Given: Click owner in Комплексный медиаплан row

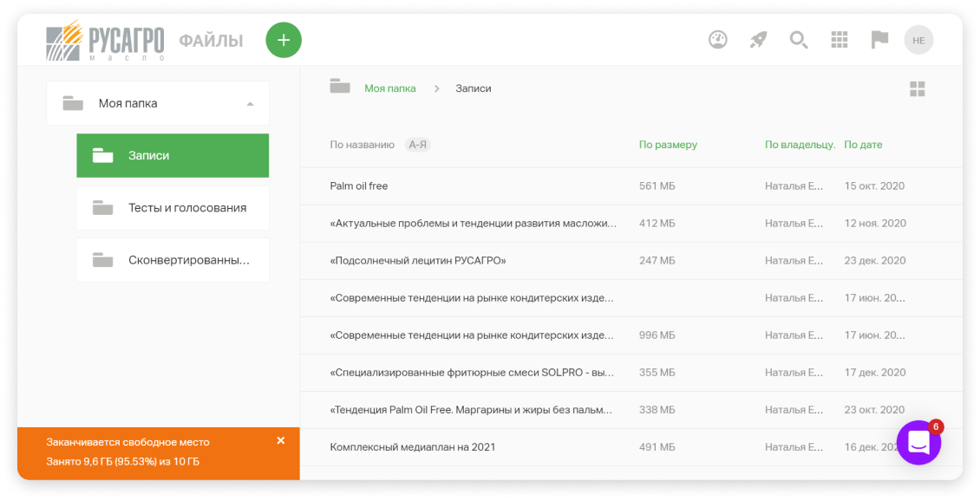Looking at the screenshot, I should 794,447.
